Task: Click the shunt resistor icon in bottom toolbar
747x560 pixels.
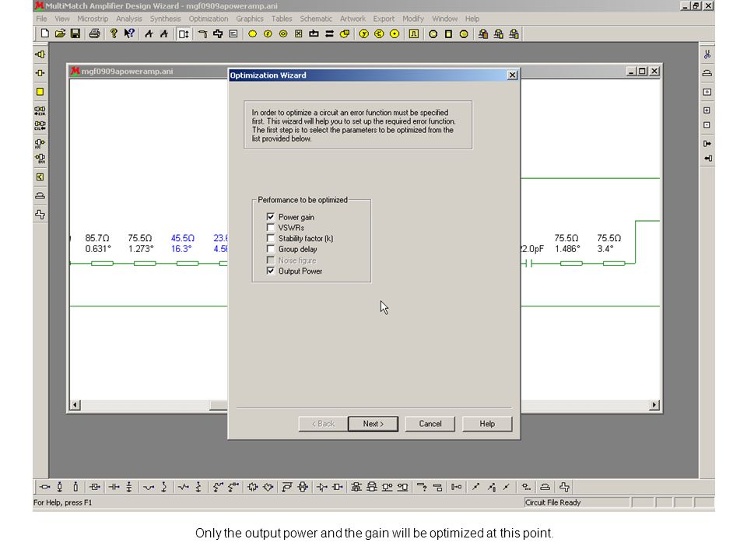Action: point(198,487)
